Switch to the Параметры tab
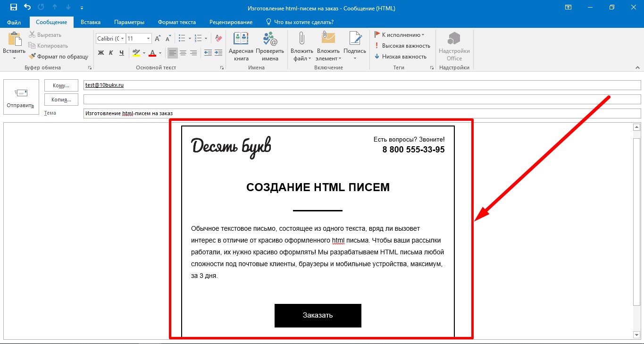Viewport: 644px width, 344px height. click(x=129, y=22)
